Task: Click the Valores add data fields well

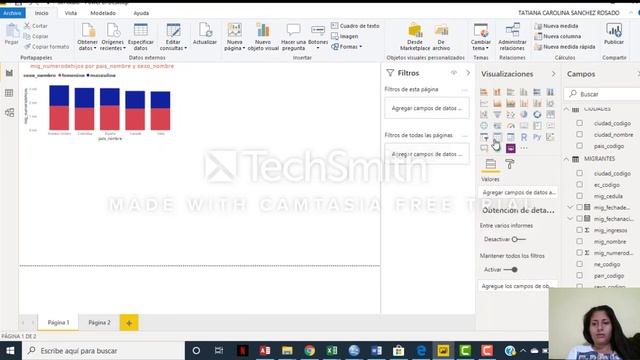Action: pos(518,192)
